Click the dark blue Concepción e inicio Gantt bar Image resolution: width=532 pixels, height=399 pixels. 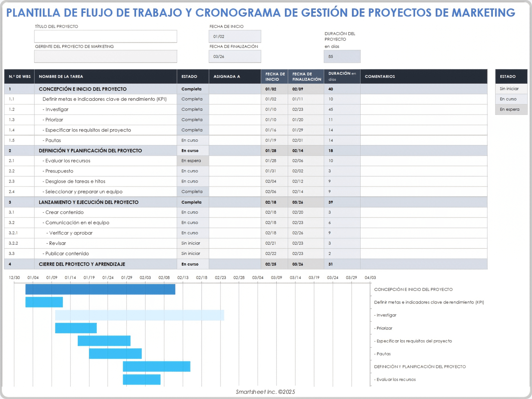[100, 289]
